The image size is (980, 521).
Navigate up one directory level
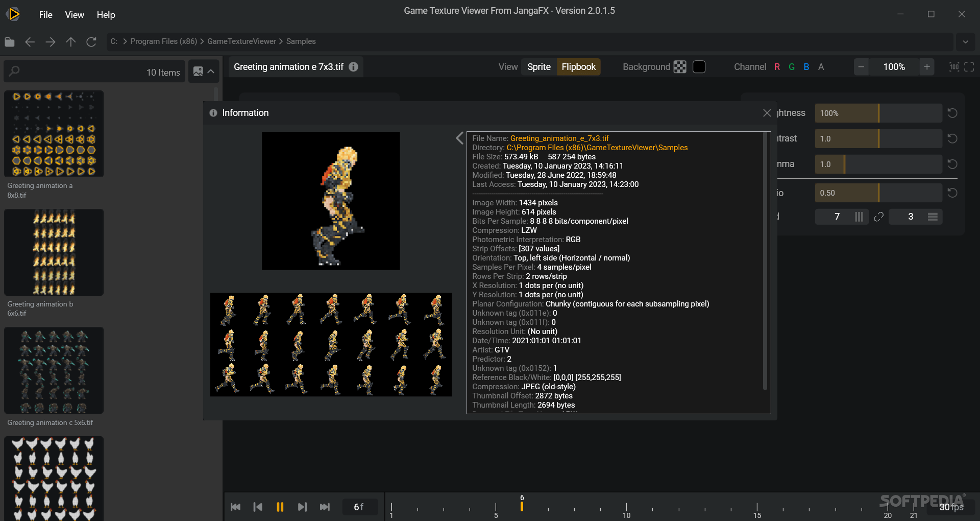(71, 42)
